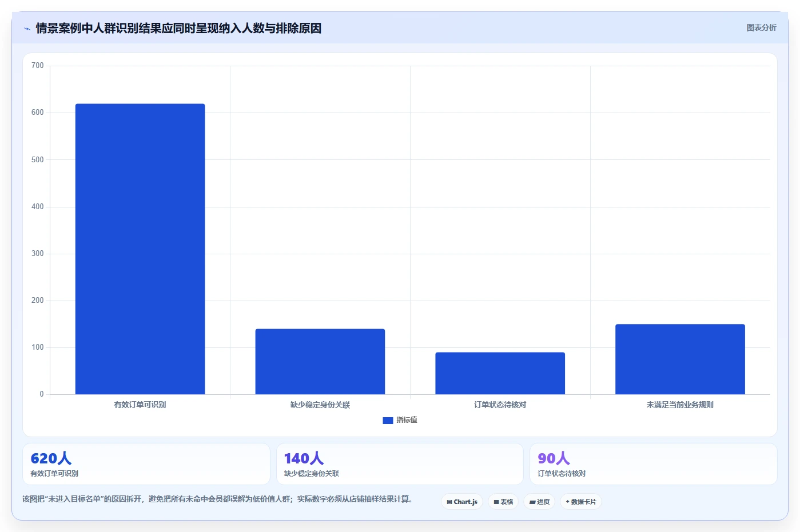Click the x-axis label 有效订单可识别

tap(140, 405)
